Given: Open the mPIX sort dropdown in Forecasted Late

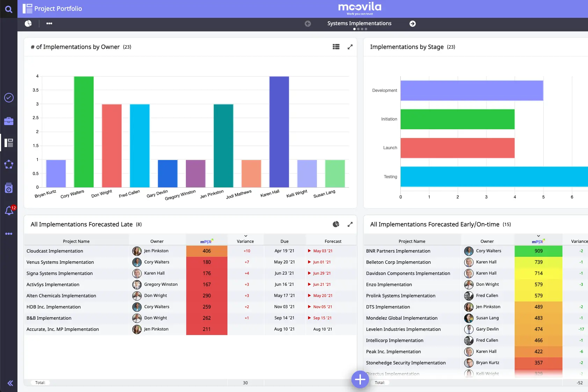Looking at the screenshot, I should click(246, 236).
